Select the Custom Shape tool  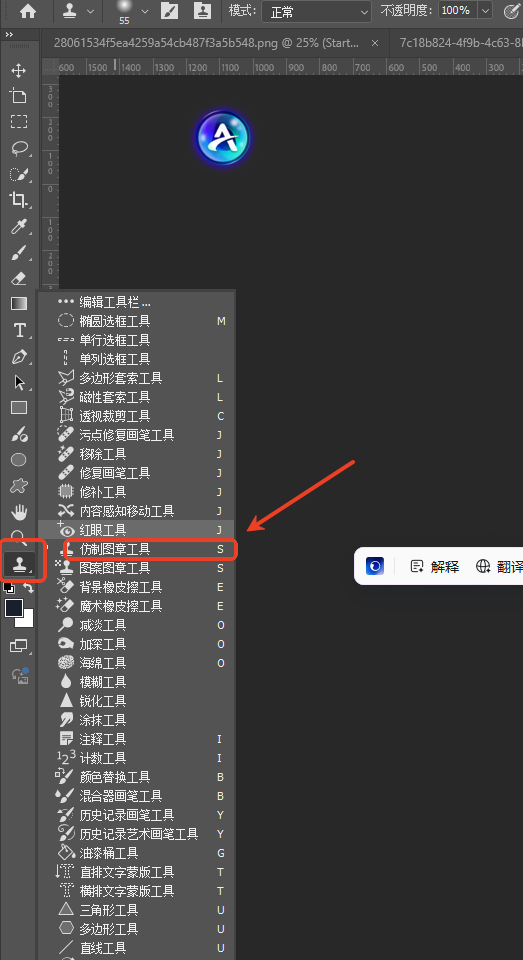pyautogui.click(x=19, y=486)
